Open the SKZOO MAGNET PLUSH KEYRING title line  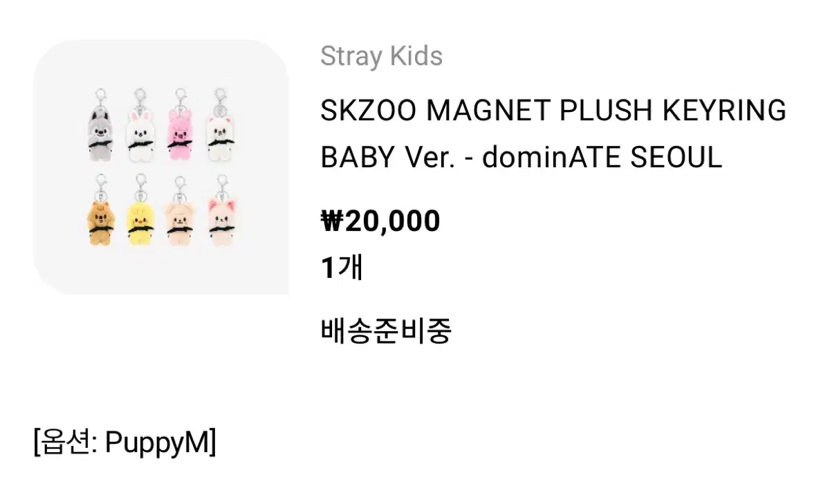(553, 111)
